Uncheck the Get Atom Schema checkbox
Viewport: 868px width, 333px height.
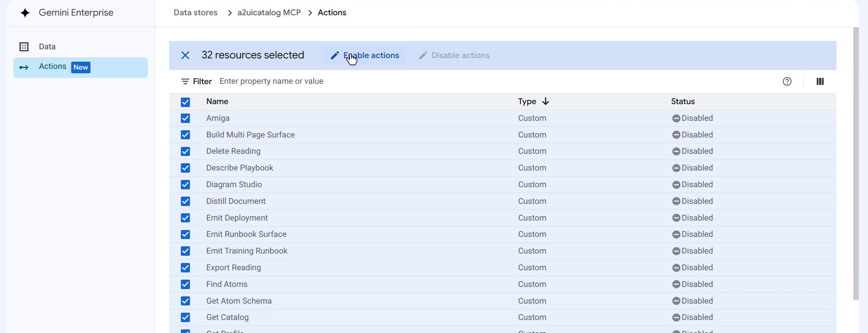tap(185, 301)
